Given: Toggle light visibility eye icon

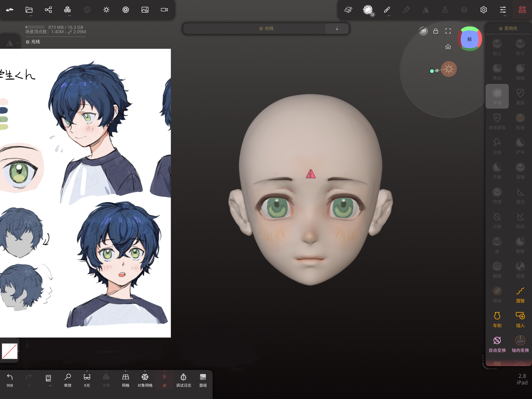Looking at the screenshot, I should [423, 31].
